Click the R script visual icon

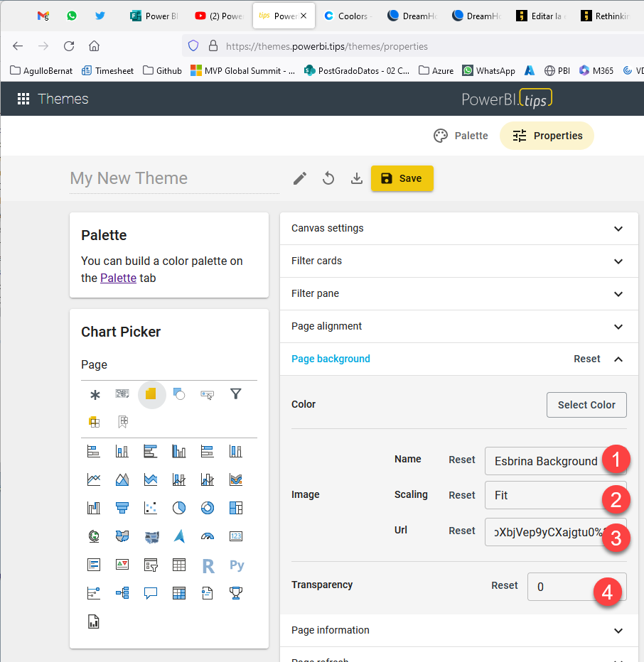(x=208, y=565)
